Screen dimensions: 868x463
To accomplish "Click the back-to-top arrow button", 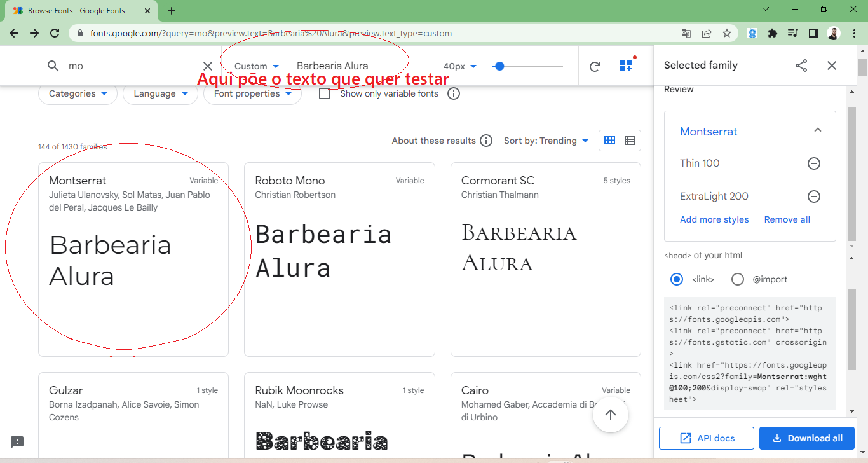I will point(611,415).
